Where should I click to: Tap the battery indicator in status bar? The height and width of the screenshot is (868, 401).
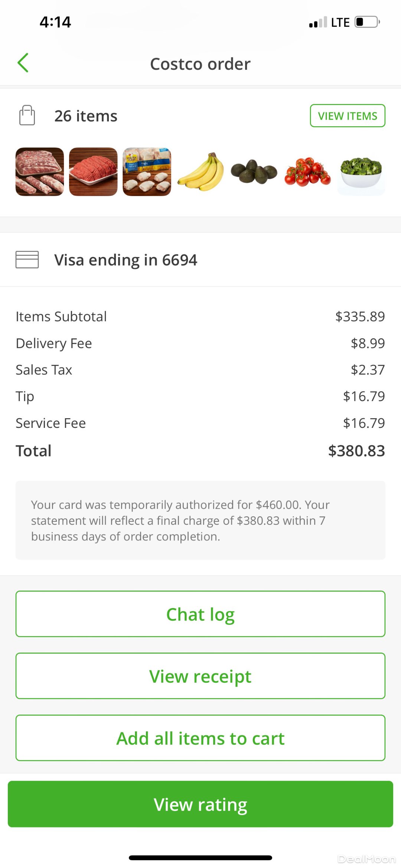click(367, 22)
